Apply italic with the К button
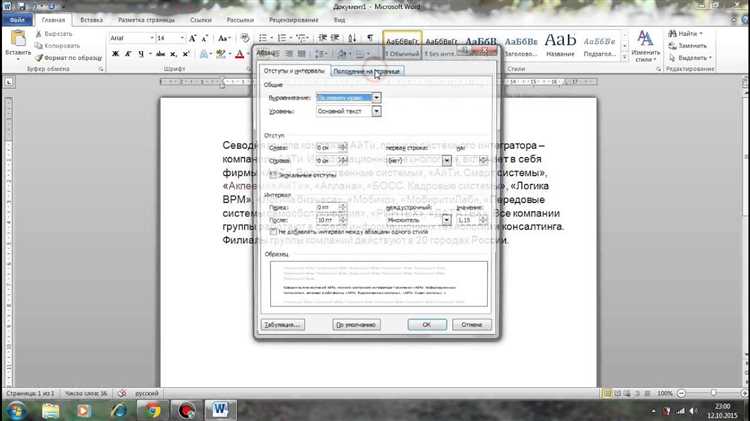The width and height of the screenshot is (750, 421). tap(128, 54)
